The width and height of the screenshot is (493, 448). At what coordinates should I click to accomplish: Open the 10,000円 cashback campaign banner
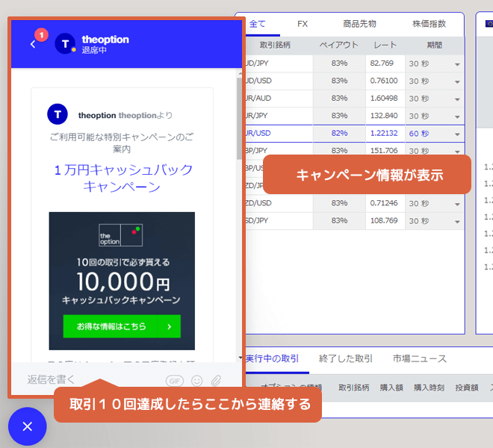tap(122, 281)
